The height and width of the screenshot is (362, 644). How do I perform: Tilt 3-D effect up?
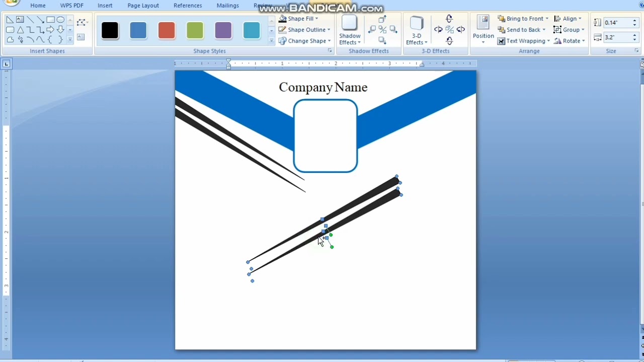coord(449,19)
